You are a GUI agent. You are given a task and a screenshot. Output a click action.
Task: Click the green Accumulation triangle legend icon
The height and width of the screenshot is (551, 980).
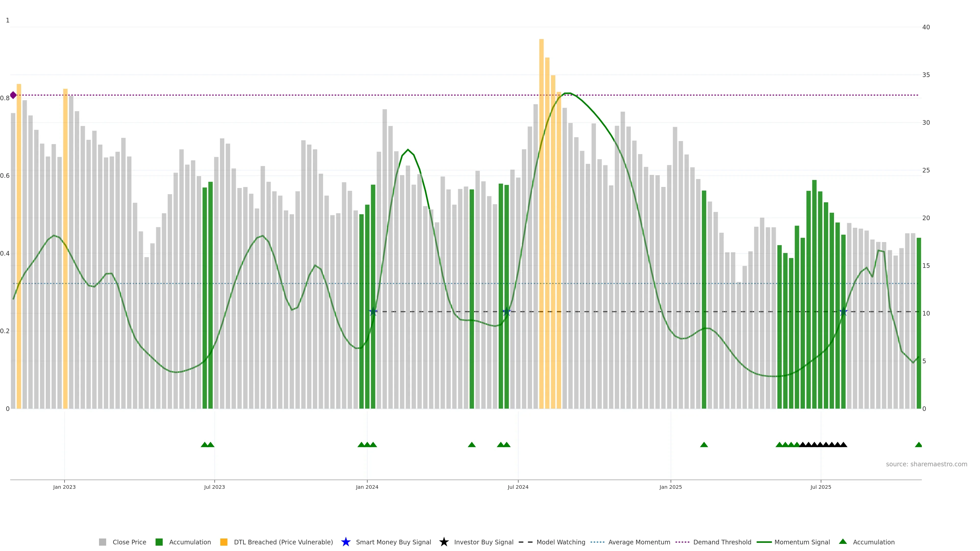point(843,542)
